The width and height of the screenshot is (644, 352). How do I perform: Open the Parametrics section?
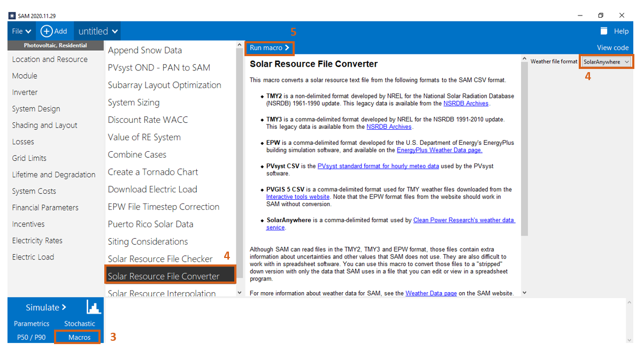(x=32, y=324)
